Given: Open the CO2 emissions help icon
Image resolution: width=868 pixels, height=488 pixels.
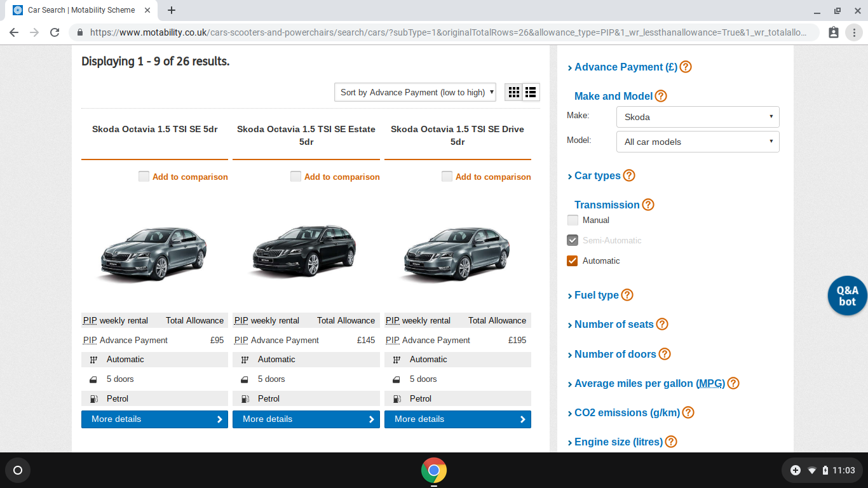Looking at the screenshot, I should (688, 412).
